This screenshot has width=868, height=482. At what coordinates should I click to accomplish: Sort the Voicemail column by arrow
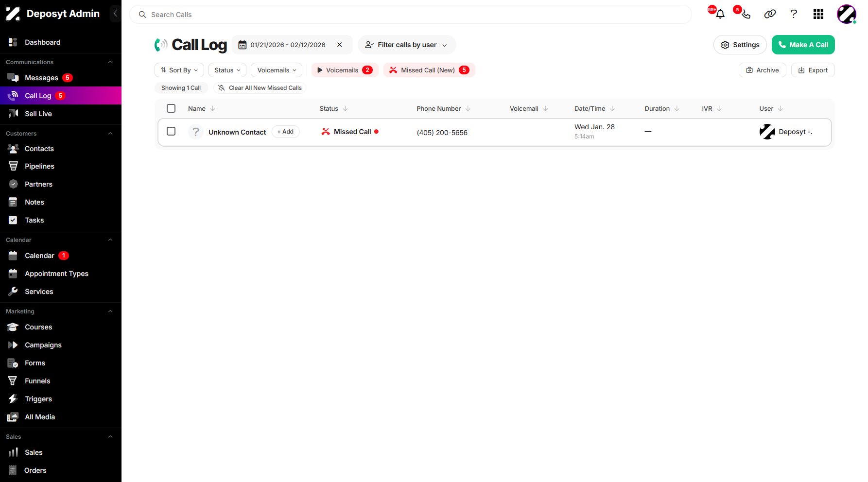tap(545, 108)
